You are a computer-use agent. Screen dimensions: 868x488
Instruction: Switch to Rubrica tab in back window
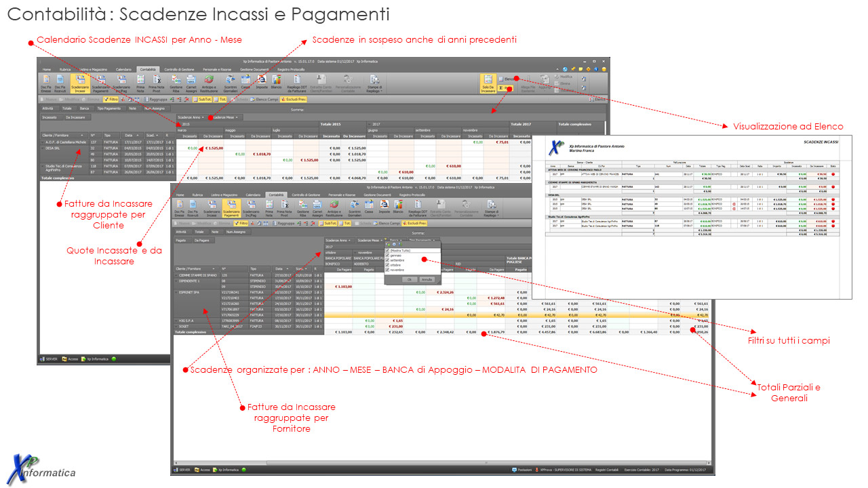point(65,70)
